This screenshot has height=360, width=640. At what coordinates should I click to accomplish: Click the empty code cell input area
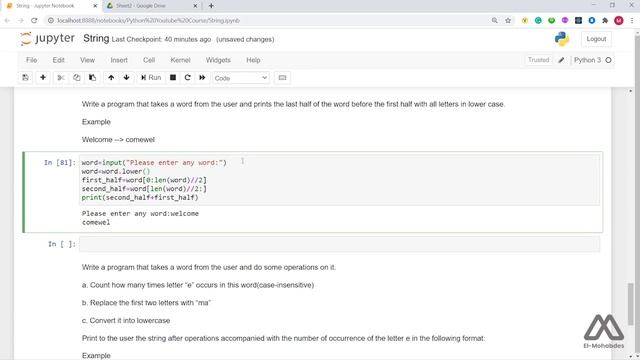(339, 244)
